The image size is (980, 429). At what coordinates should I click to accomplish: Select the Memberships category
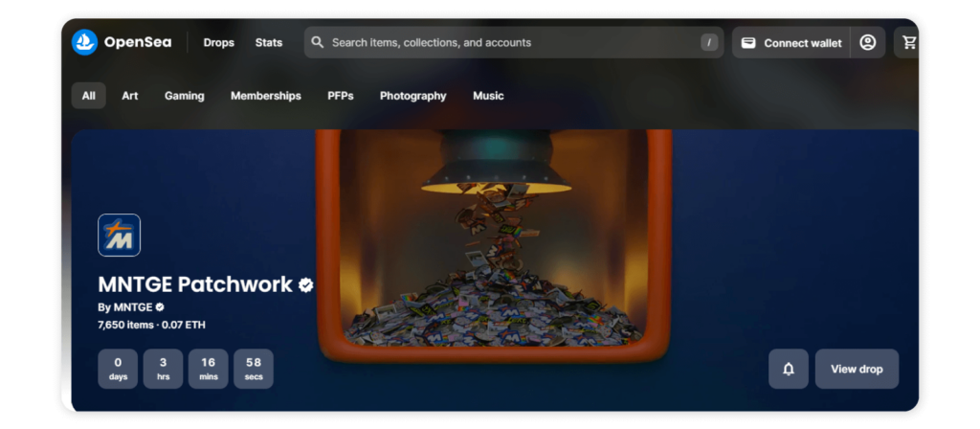pyautogui.click(x=266, y=96)
